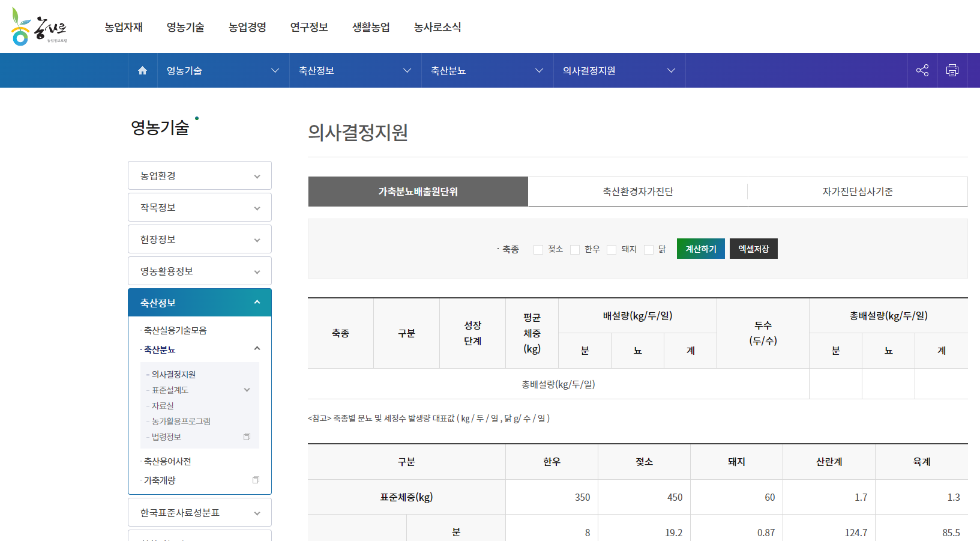Expand the 현장정보 sidebar section
The image size is (980, 541).
point(200,239)
